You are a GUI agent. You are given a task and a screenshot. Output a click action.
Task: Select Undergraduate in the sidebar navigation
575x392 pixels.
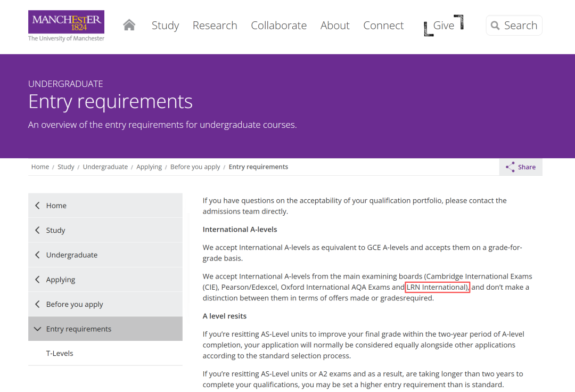105,255
